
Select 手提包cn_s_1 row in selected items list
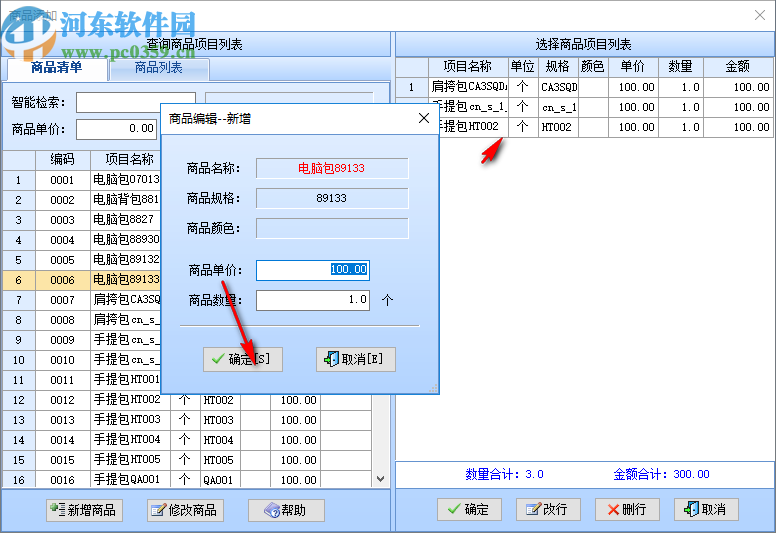click(x=605, y=107)
